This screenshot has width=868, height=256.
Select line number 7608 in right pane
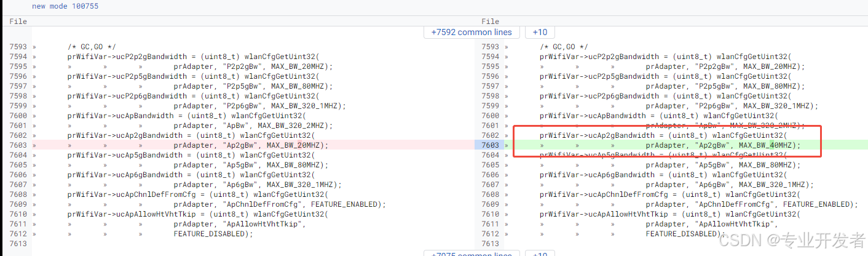click(x=490, y=194)
